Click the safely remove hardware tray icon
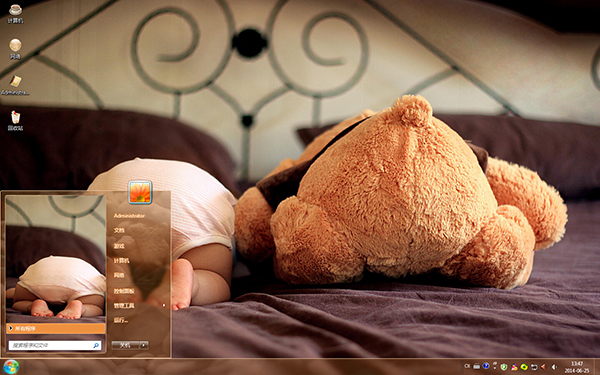This screenshot has height=375, width=600. [534, 367]
